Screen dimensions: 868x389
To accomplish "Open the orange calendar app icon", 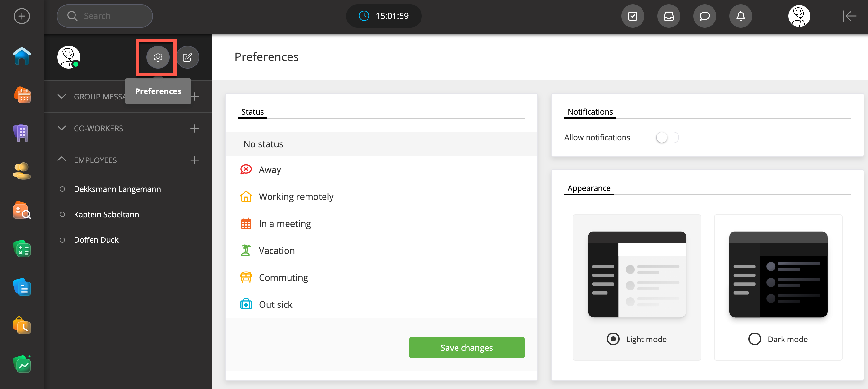I will [x=22, y=95].
